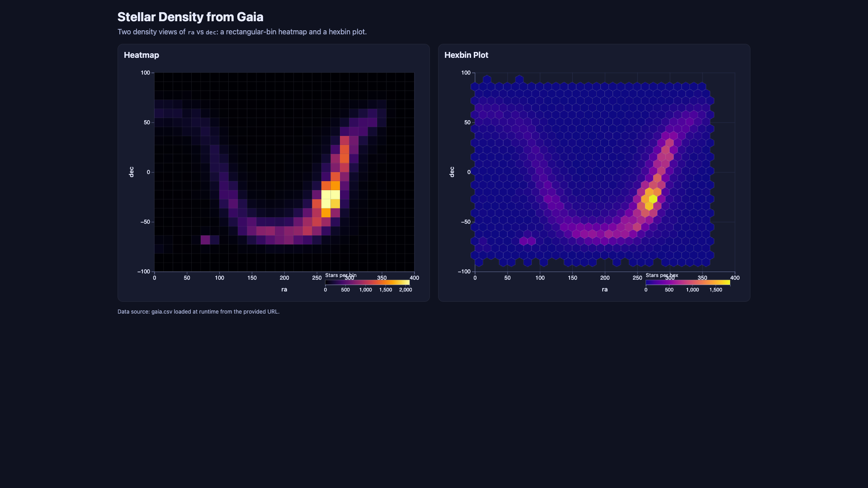Click the hexbin plot ra axis label
This screenshot has width=868, height=488.
(605, 290)
